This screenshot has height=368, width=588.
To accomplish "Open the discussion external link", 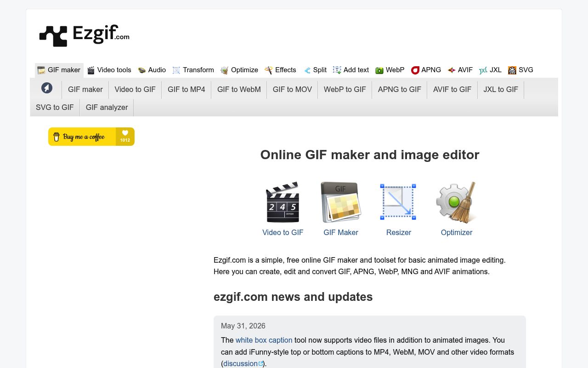I will pos(243,363).
